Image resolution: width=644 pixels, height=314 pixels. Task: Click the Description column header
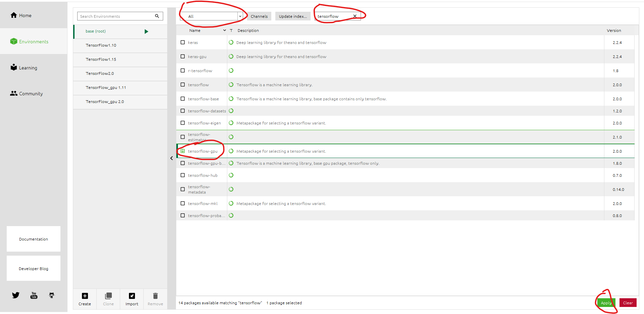[x=248, y=30]
